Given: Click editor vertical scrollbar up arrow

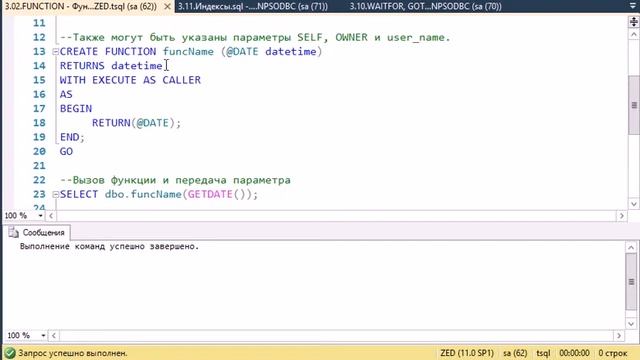Looking at the screenshot, I should coord(633,35).
